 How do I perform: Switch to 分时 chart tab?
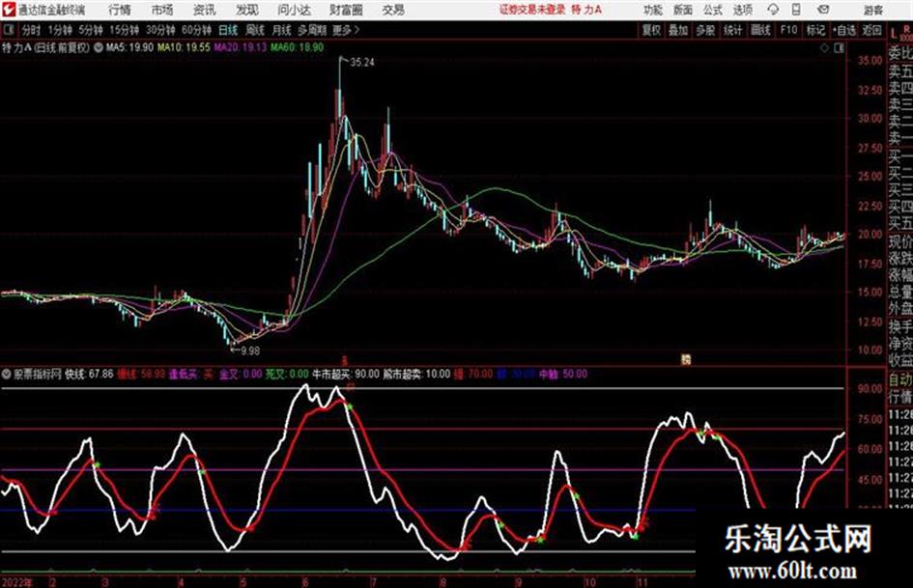point(31,30)
